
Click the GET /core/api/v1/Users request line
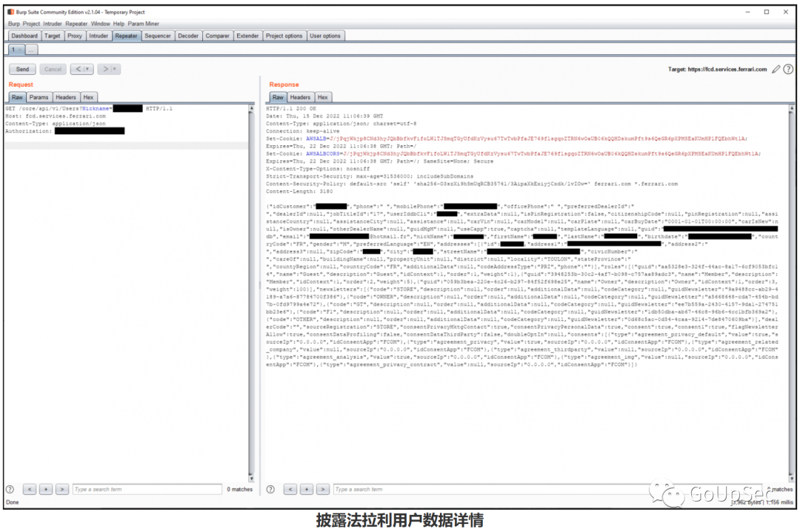89,109
